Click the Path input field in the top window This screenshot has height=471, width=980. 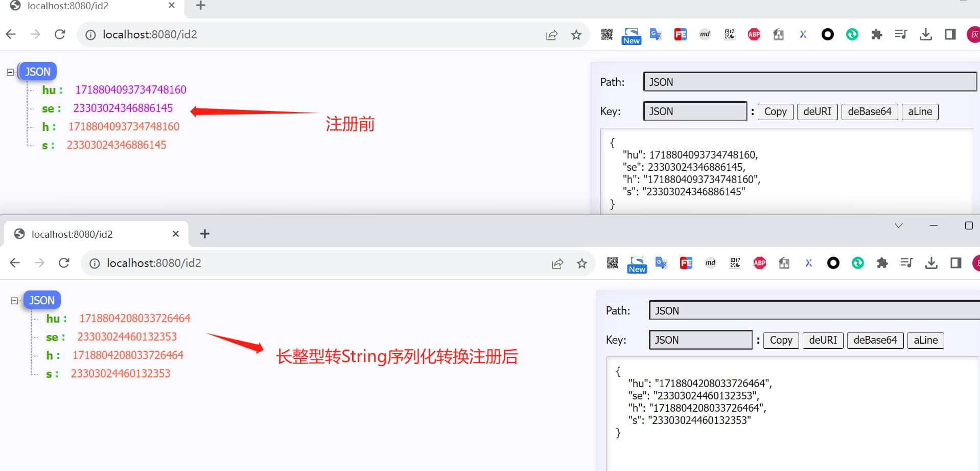point(809,82)
